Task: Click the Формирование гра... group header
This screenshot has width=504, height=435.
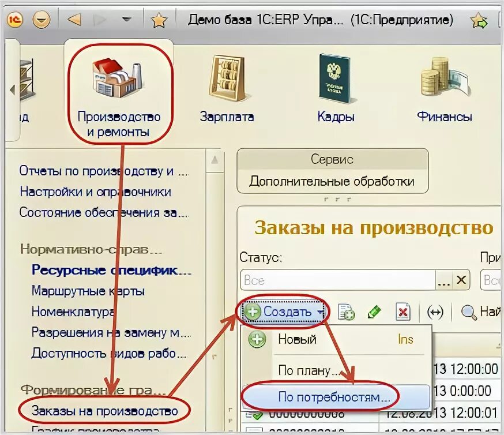Action: click(93, 390)
